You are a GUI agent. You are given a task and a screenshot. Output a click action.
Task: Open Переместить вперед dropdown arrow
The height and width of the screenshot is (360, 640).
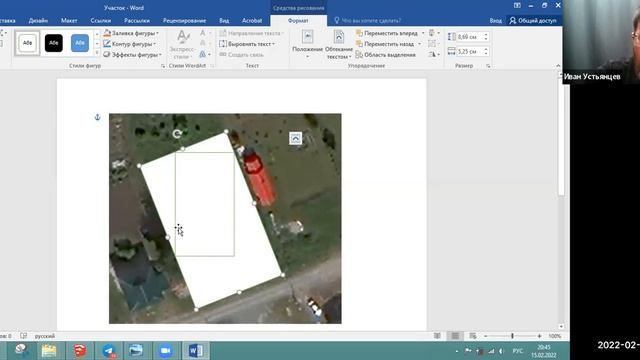pyautogui.click(x=423, y=33)
